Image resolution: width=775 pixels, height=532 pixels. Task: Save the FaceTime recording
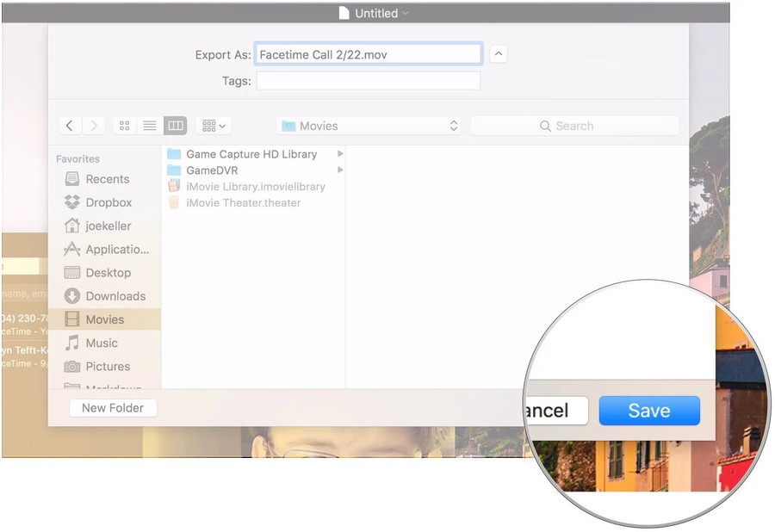point(649,411)
